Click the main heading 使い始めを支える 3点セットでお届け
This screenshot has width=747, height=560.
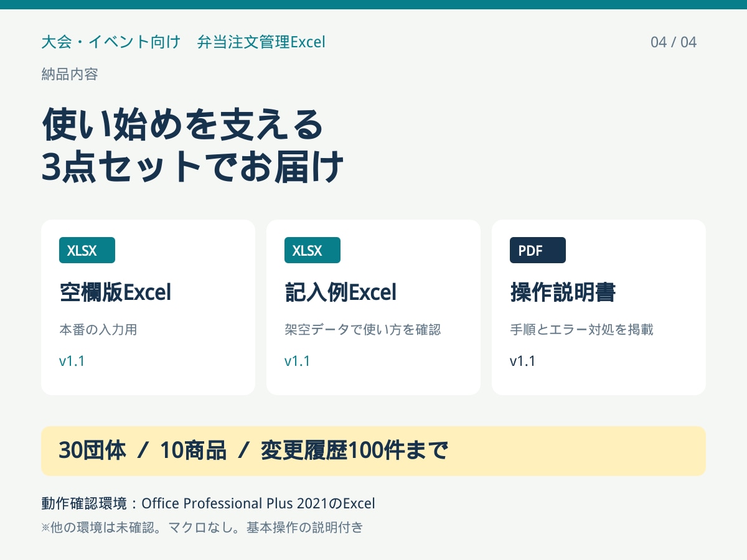[192, 146]
